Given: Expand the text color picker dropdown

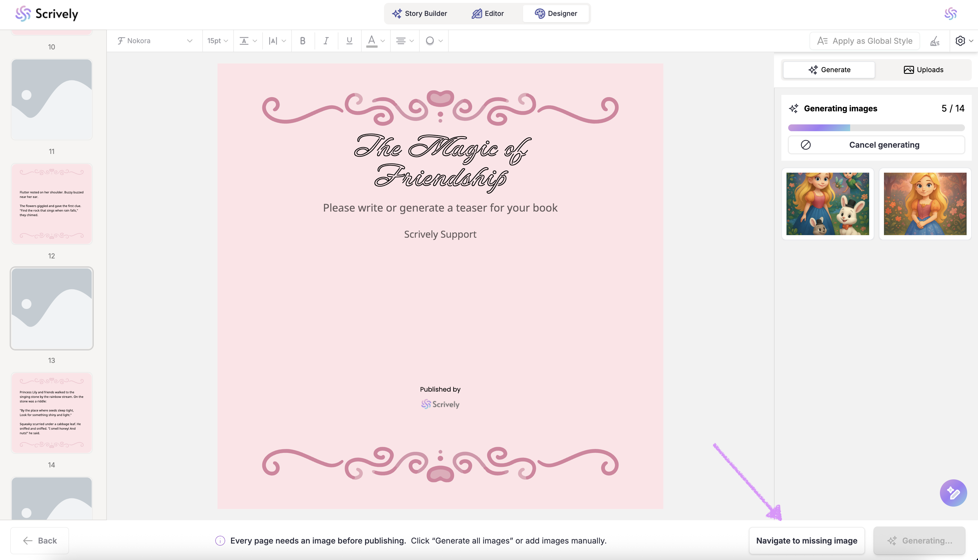Looking at the screenshot, I should 382,41.
